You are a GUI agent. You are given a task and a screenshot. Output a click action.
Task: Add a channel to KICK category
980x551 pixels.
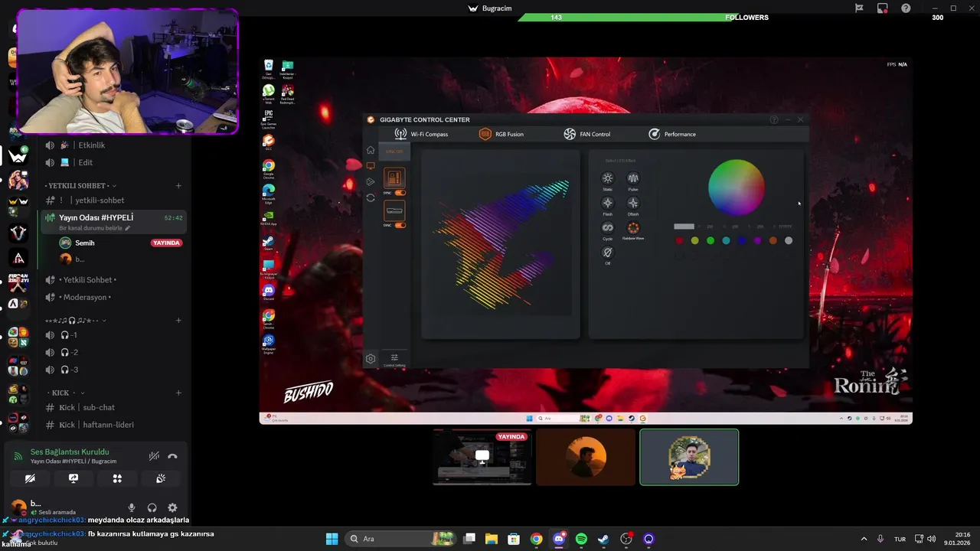178,393
